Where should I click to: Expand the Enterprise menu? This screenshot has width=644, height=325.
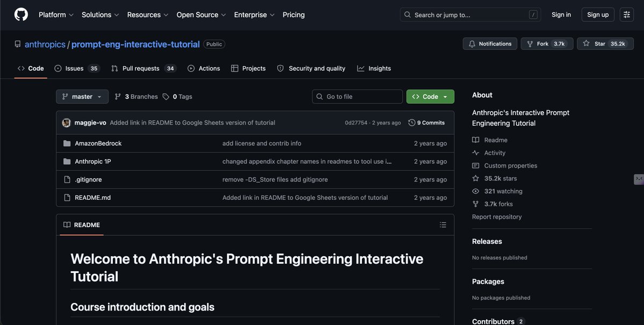(254, 15)
